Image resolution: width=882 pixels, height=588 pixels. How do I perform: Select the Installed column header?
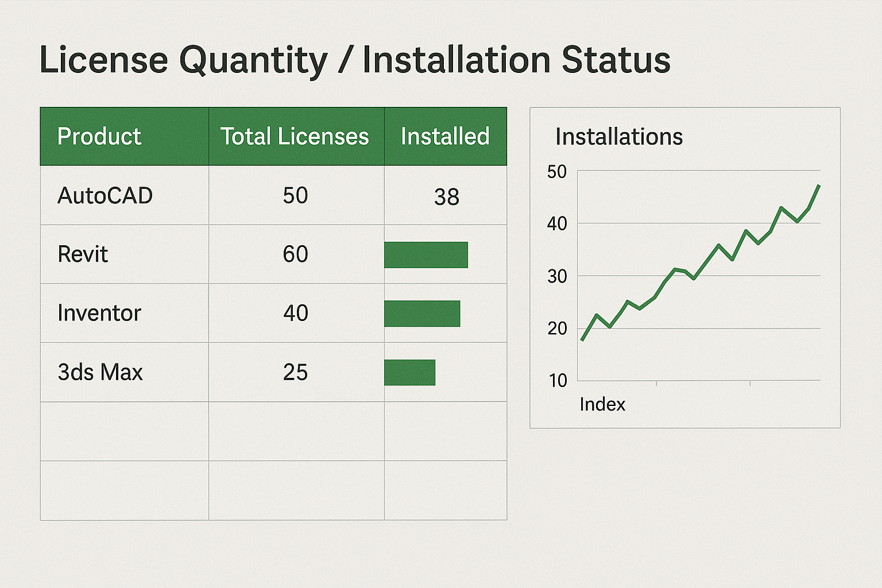click(x=446, y=137)
